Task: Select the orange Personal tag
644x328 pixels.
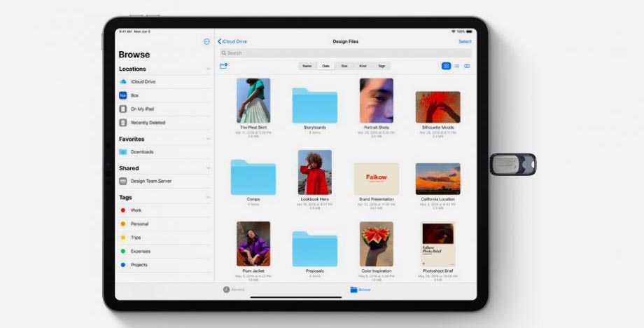Action: tap(164, 224)
